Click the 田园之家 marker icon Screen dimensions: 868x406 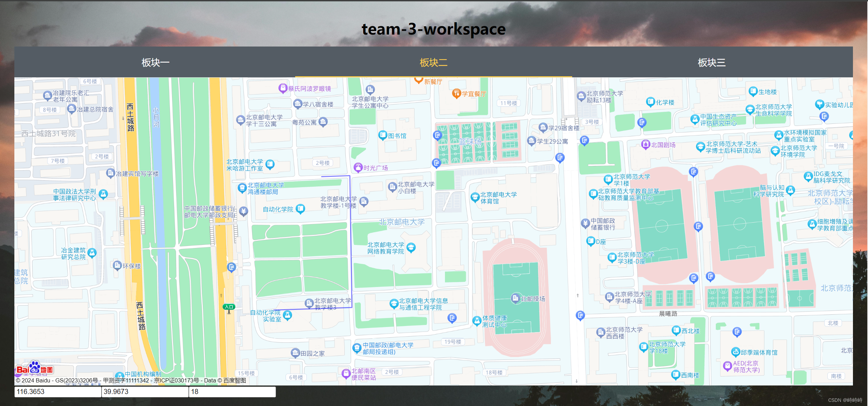coord(295,353)
